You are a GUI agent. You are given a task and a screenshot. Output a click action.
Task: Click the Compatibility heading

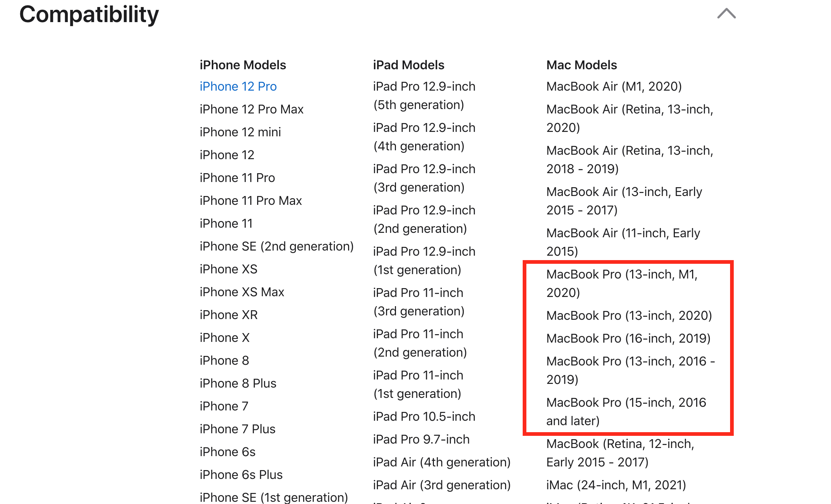coord(89,14)
